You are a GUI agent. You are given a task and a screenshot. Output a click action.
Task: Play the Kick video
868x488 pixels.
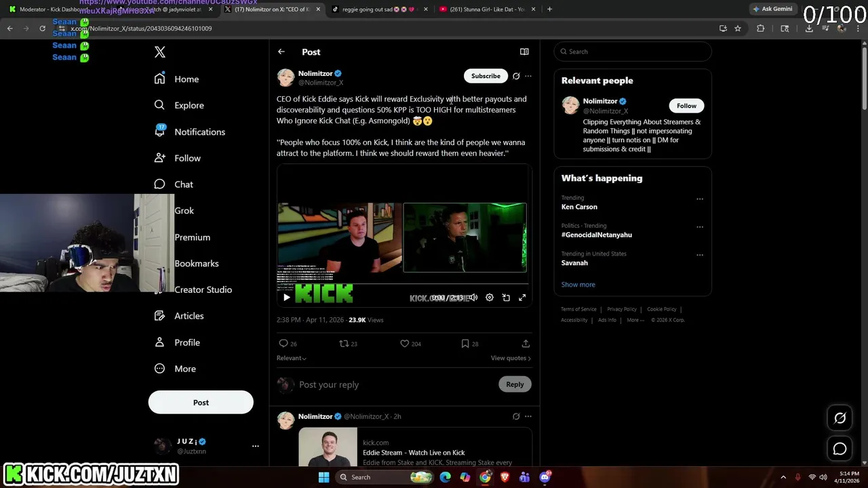click(x=287, y=298)
